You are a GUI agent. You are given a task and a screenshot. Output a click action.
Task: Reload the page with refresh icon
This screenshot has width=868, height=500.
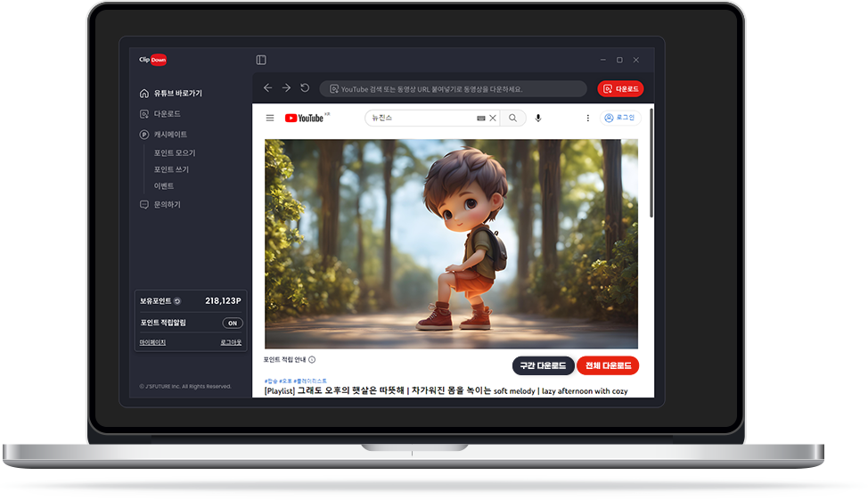tap(305, 88)
